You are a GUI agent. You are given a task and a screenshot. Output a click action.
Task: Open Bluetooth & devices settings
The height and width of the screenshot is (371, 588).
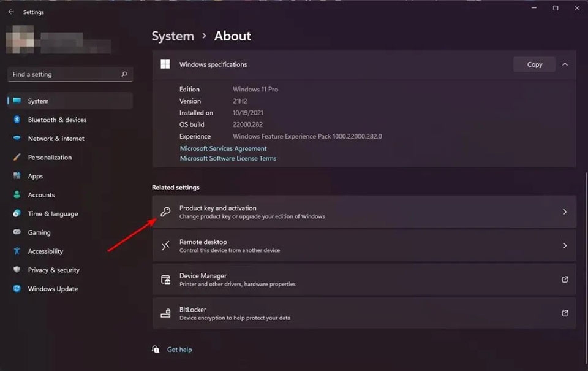coord(70,120)
